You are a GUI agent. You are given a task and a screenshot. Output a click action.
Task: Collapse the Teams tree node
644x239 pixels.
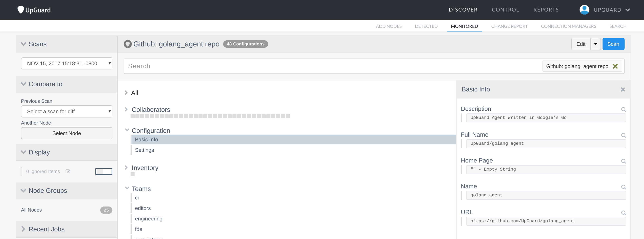coord(127,188)
